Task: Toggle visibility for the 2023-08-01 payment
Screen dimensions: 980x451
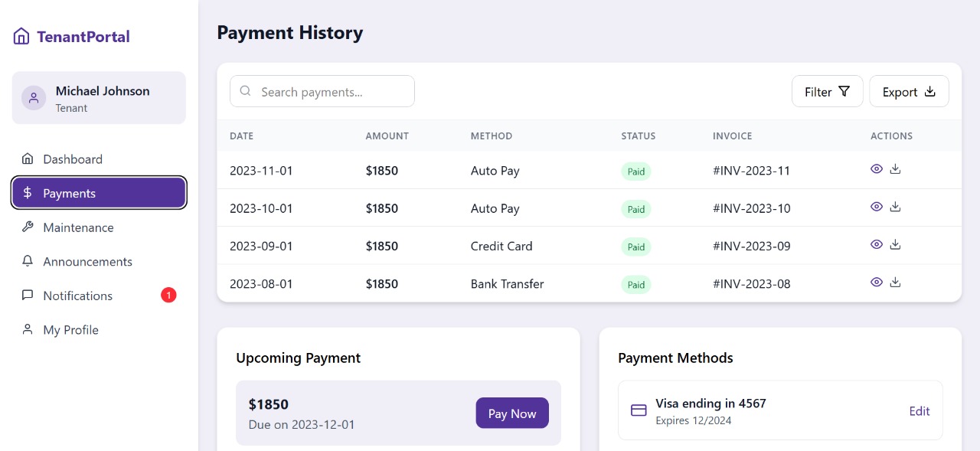Action: (877, 282)
